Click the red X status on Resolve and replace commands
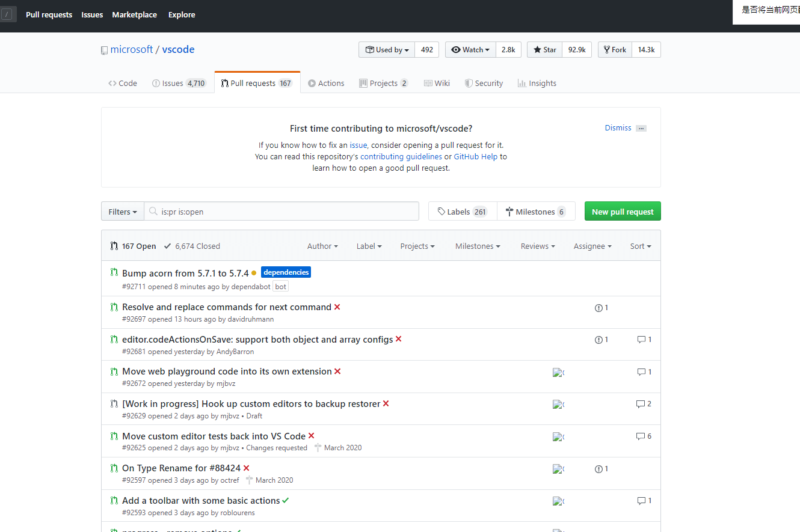 point(337,307)
